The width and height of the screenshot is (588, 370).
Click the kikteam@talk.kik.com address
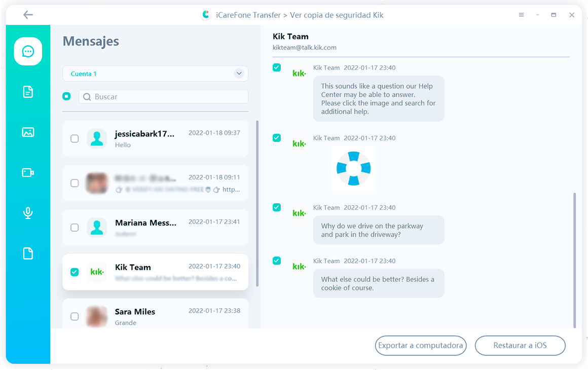305,48
